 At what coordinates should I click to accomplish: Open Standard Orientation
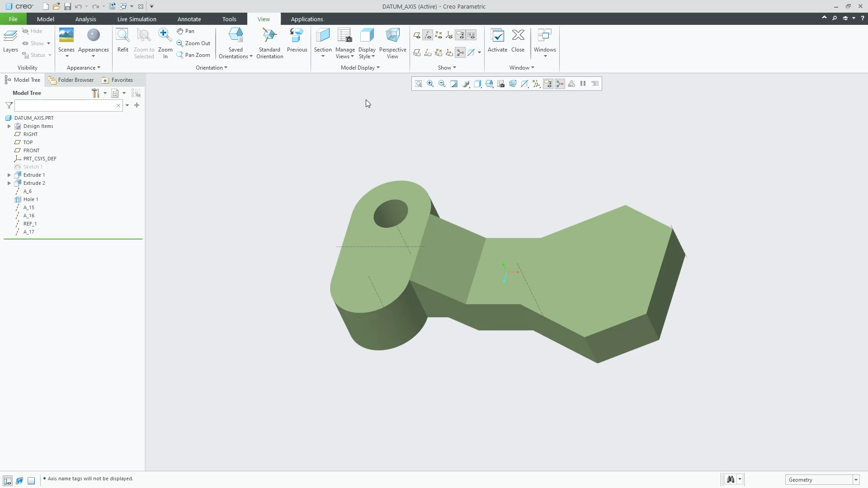point(269,43)
